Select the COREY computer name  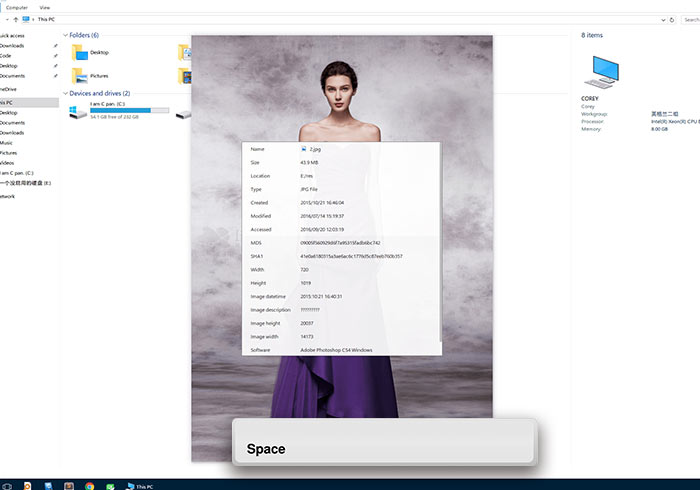[590, 98]
